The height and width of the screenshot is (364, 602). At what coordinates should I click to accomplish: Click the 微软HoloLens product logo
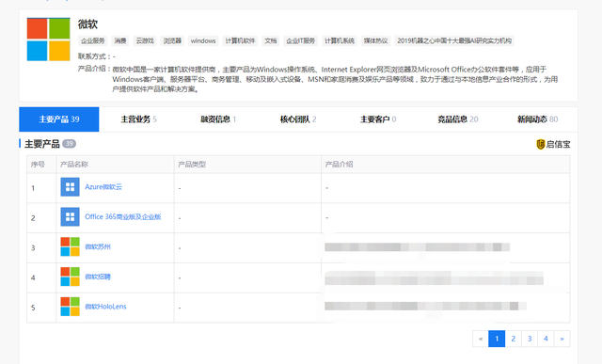click(70, 307)
